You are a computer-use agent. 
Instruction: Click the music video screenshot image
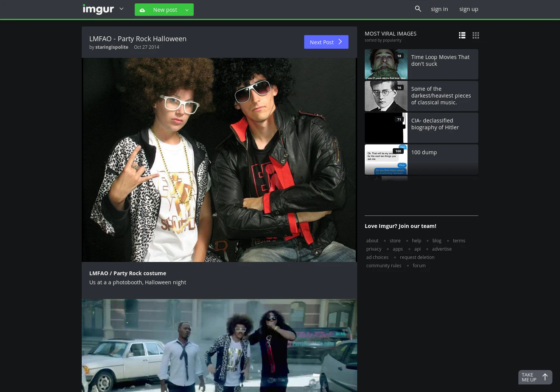pyautogui.click(x=219, y=346)
